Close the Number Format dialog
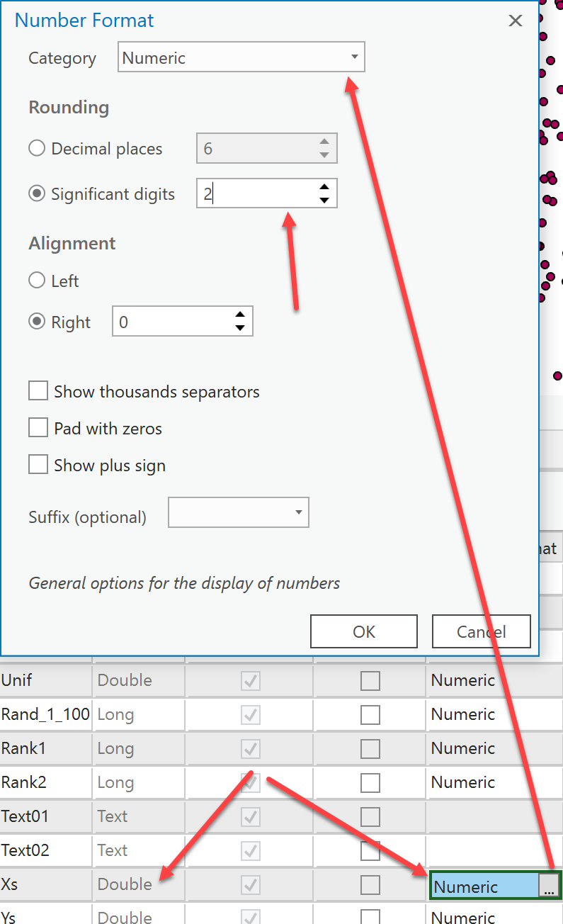This screenshot has height=924, width=563. 516,21
